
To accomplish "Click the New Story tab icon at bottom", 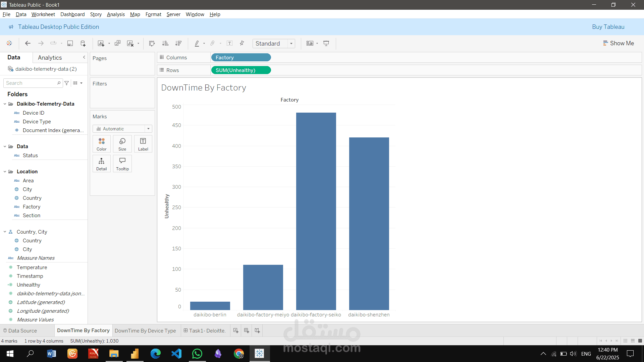I will 257,330.
